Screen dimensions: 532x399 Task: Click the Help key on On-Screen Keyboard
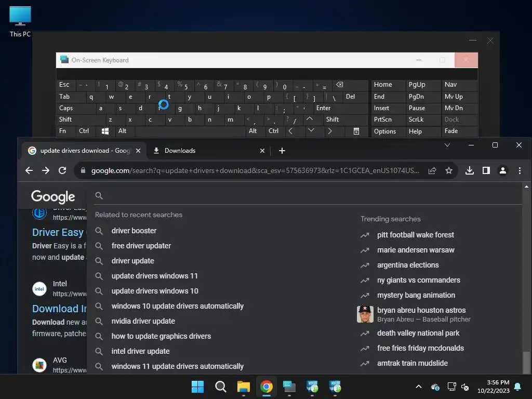tap(423, 131)
